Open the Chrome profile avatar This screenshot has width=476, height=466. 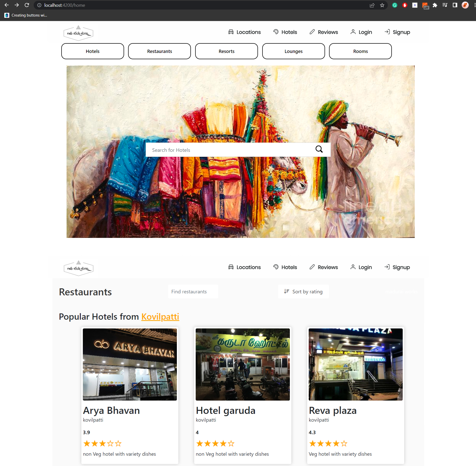[x=465, y=5]
